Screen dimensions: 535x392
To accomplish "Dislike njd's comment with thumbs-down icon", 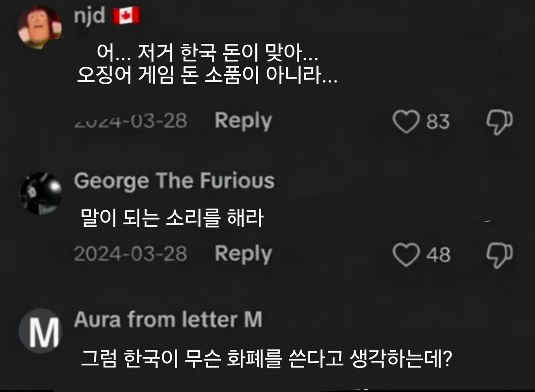I will tap(499, 122).
